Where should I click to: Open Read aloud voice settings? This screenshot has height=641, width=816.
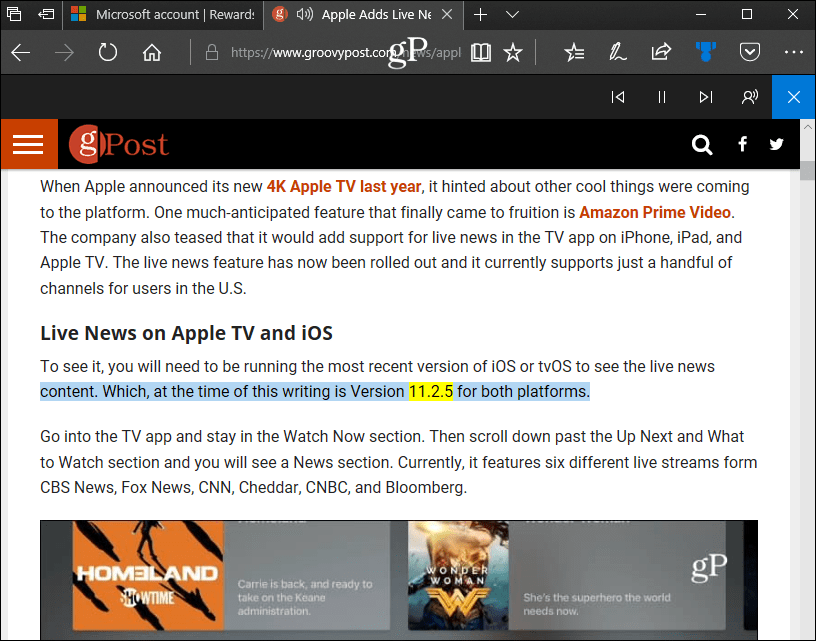[x=749, y=97]
